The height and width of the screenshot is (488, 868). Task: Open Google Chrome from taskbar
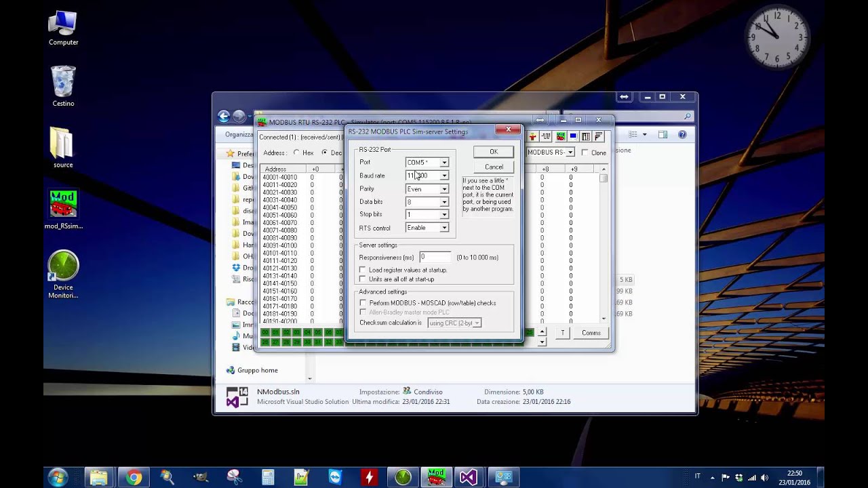pyautogui.click(x=134, y=477)
